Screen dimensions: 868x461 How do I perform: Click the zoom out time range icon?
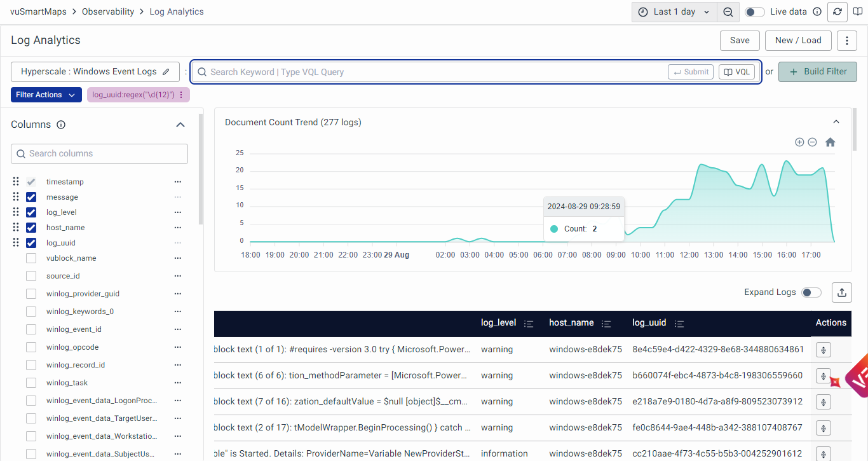[x=728, y=12]
